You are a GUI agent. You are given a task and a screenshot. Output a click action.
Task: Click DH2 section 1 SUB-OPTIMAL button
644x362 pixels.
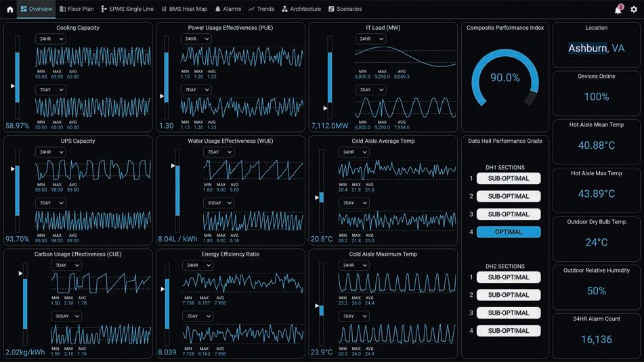click(x=509, y=277)
